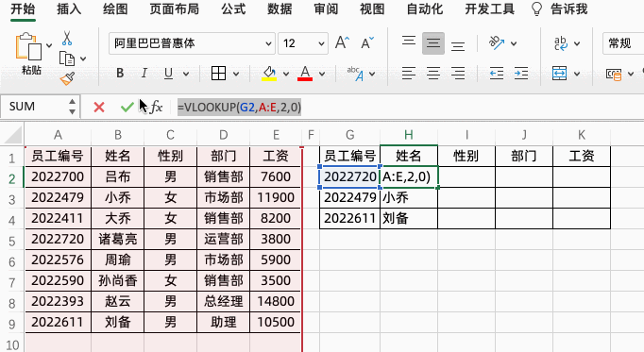644x352 pixels.
Task: Toggle bold formatting
Action: coord(120,74)
